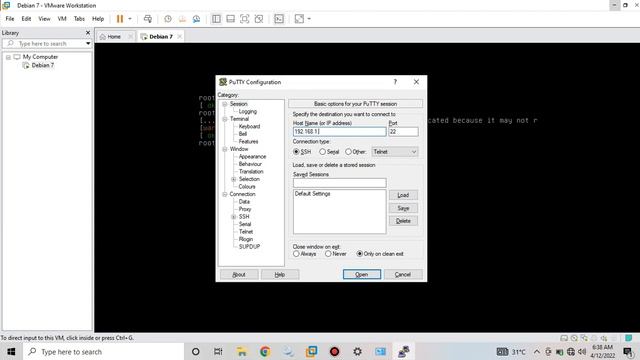Screen dimensions: 640x360
Task: Open the Help menu
Action: click(98, 19)
